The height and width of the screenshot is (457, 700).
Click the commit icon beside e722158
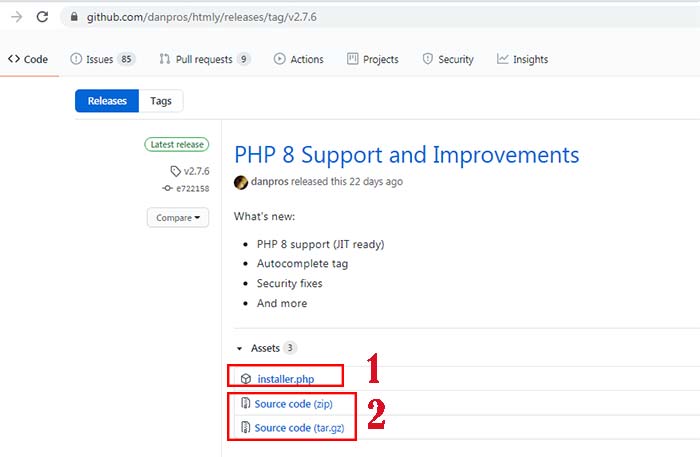point(167,188)
